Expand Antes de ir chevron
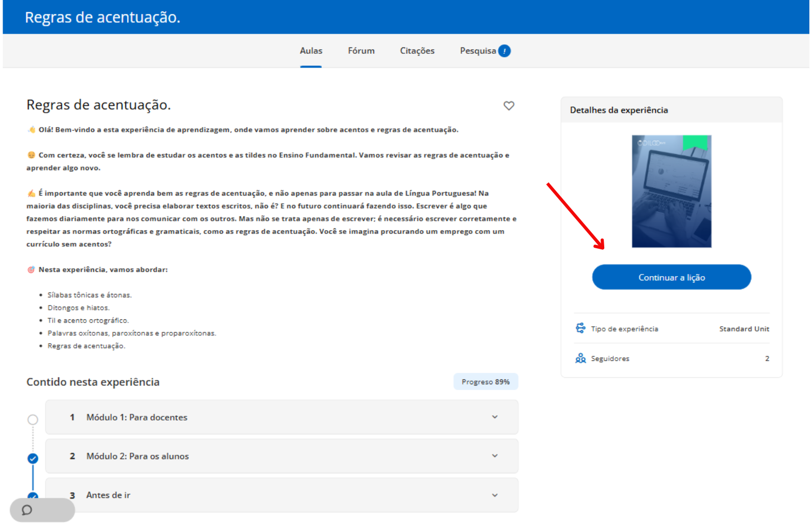 (x=495, y=495)
